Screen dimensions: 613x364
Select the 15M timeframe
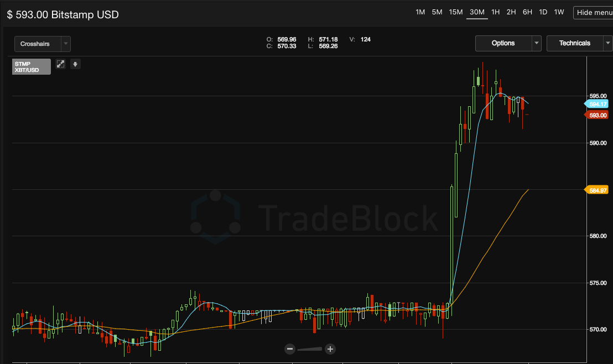coord(456,12)
